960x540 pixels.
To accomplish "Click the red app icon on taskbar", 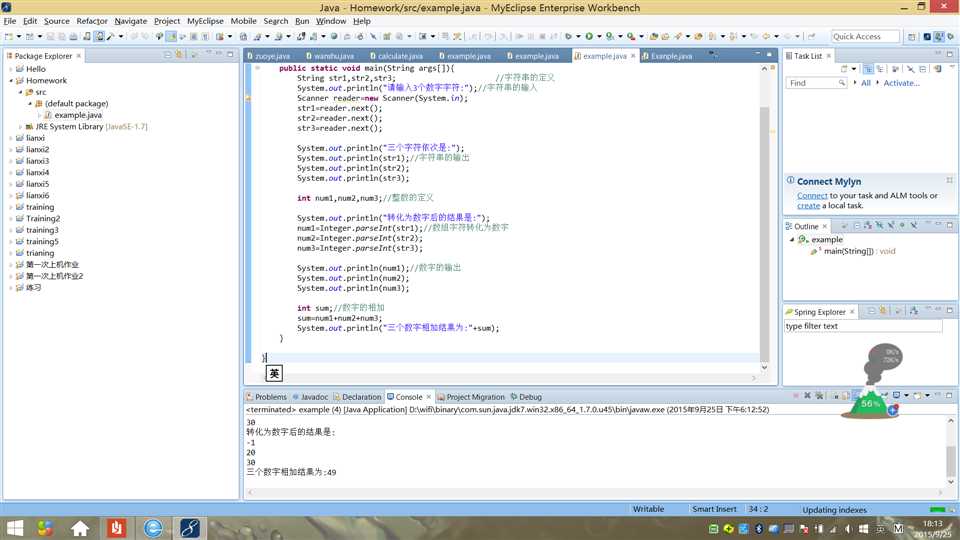I will click(x=116, y=528).
